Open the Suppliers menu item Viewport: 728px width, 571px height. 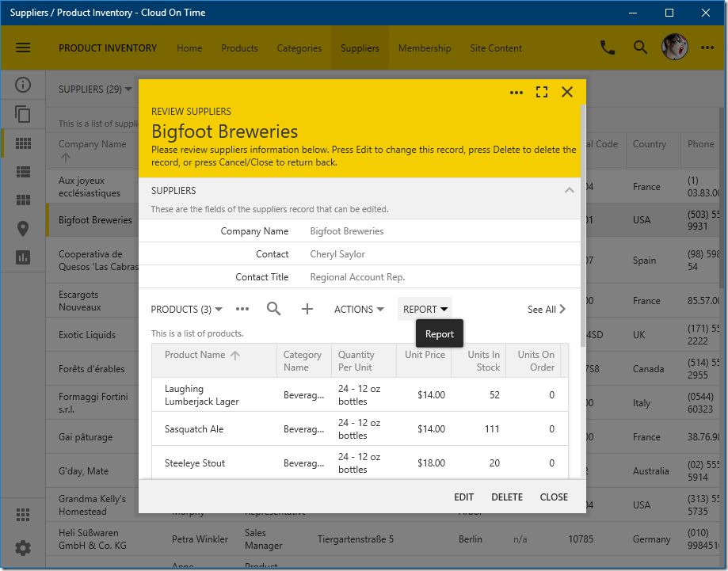(x=360, y=48)
